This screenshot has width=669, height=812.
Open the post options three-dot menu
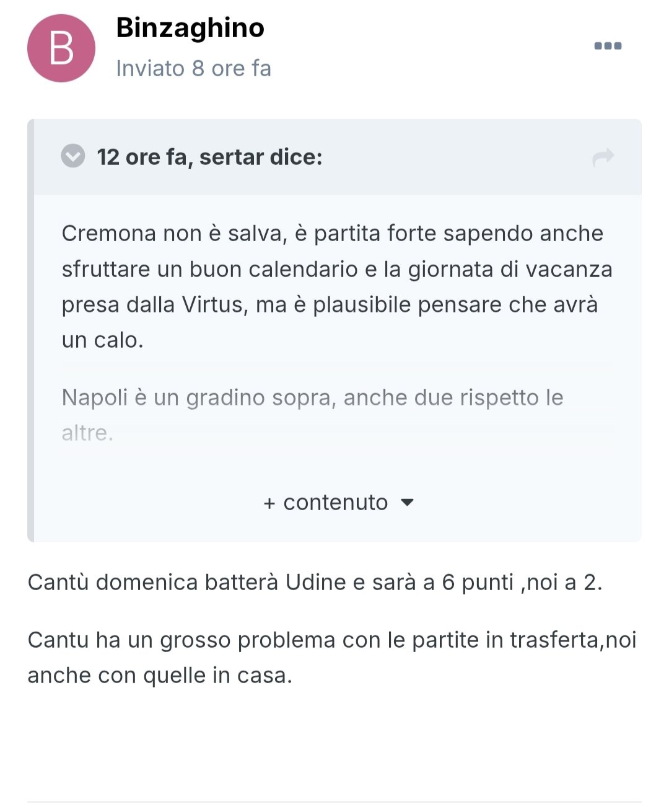coord(608,46)
